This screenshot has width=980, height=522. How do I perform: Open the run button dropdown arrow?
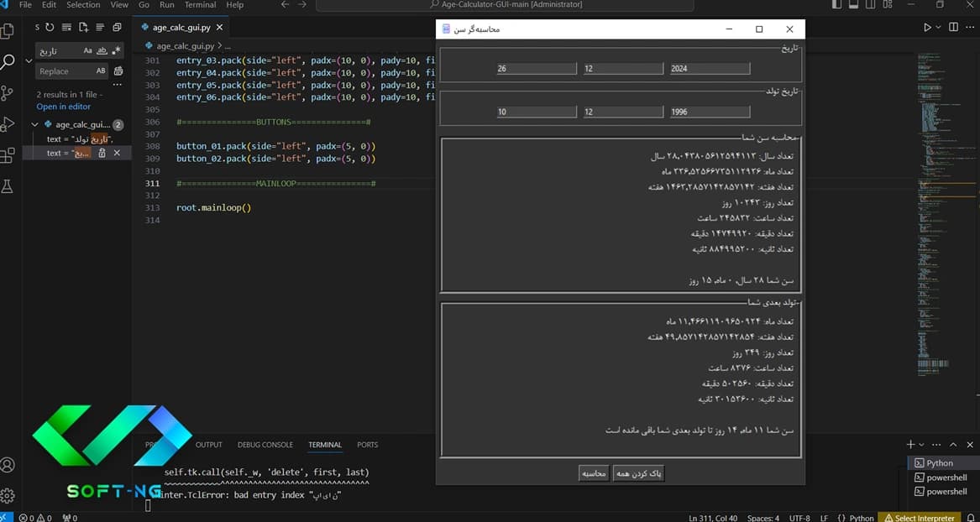click(x=938, y=28)
